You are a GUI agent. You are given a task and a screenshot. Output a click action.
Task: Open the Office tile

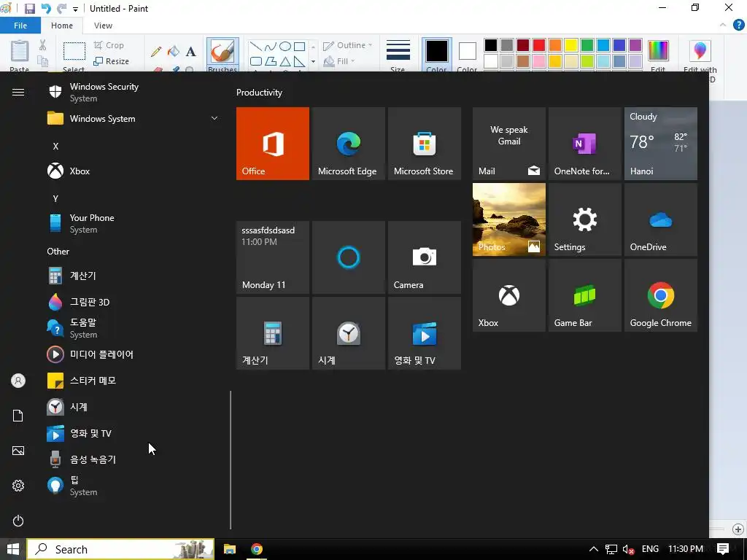[x=273, y=144]
